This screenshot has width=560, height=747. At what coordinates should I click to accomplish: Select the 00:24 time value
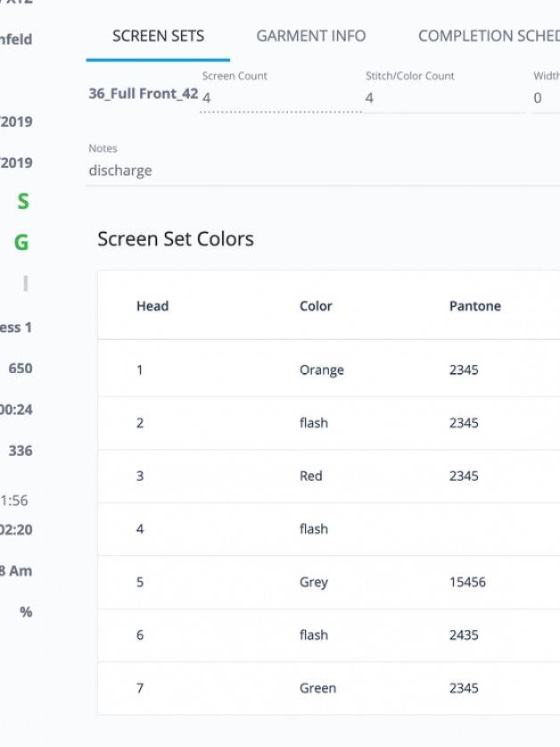tap(16, 410)
